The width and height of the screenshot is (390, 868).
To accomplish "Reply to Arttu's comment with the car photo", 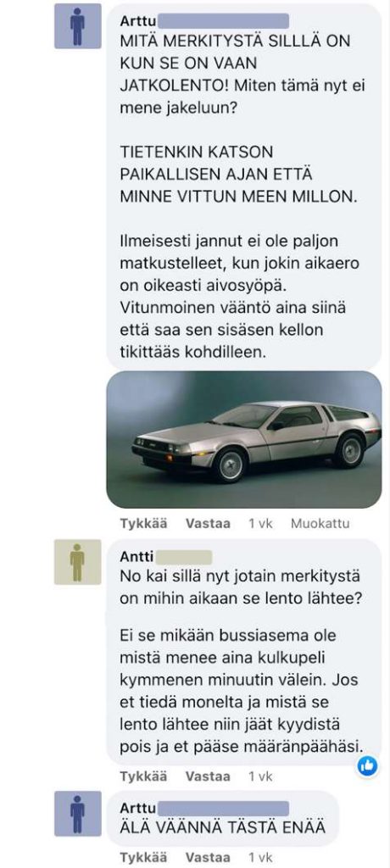I will pos(208,523).
